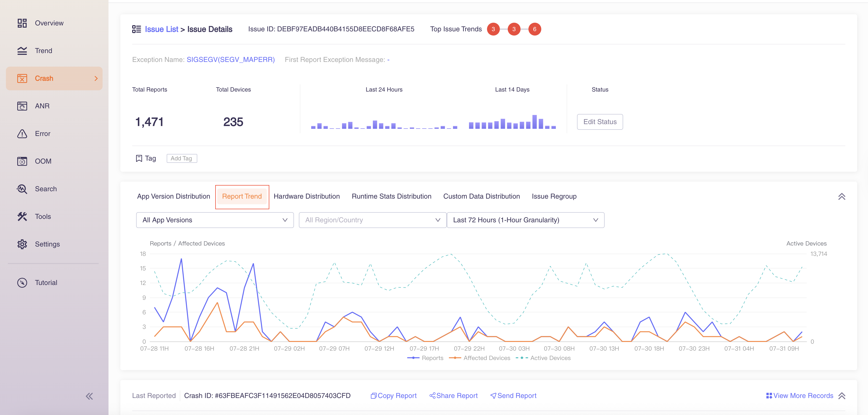Open the Tutorial compass icon
868x415 pixels.
coord(22,283)
